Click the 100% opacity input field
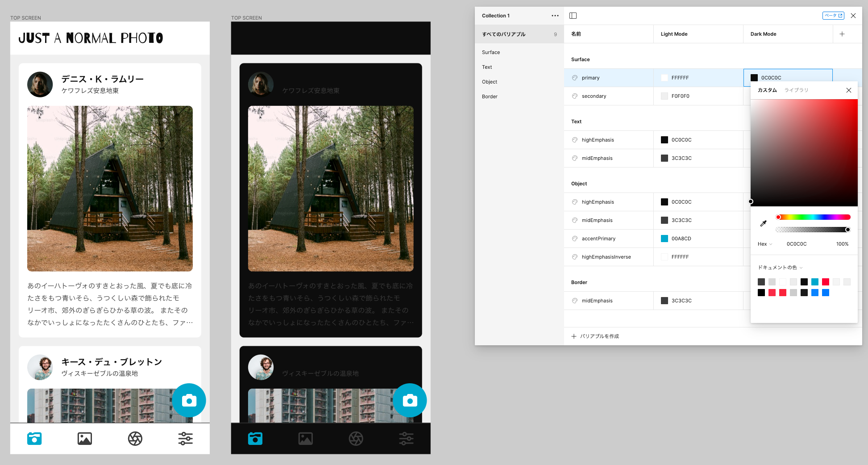Viewport: 868px width, 465px height. 842,244
